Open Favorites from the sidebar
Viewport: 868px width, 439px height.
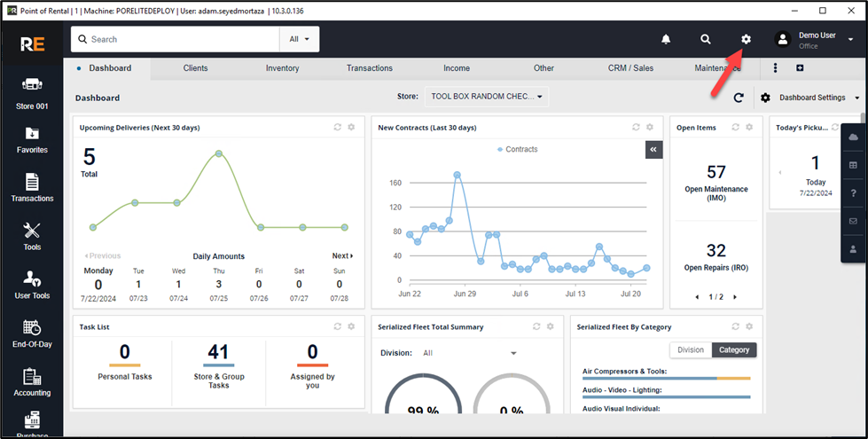point(32,140)
